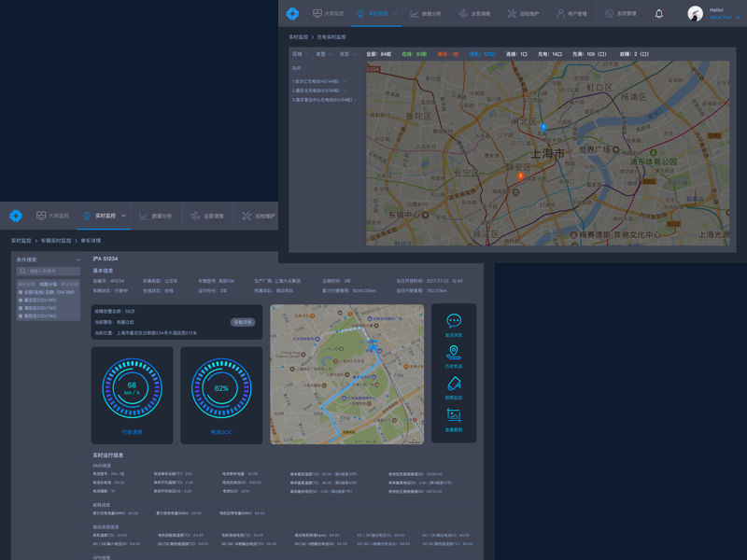Check the 全部(在线/总数: 134/189) checkbox
Image resolution: width=747 pixels, height=560 pixels.
[x=21, y=292]
